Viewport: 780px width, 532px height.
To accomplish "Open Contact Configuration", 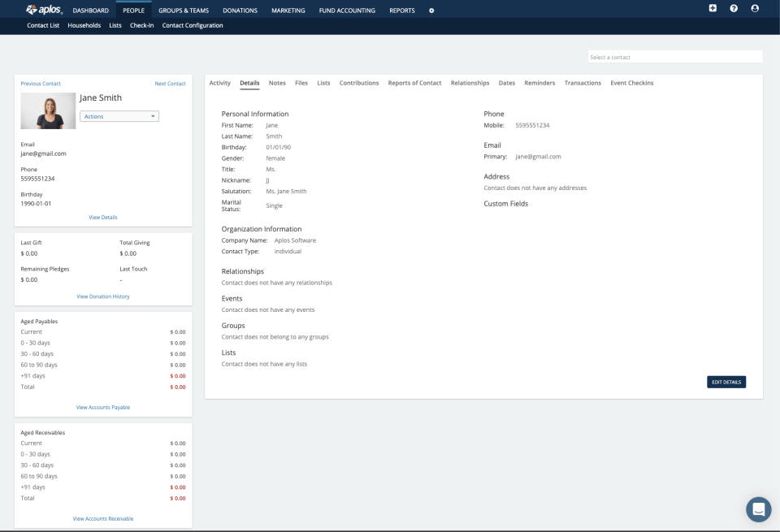I will click(193, 25).
